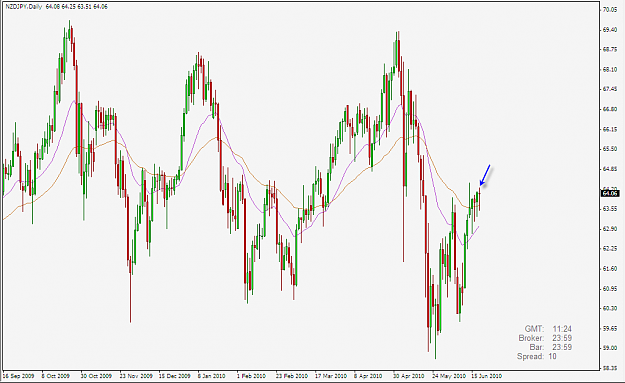Click the 68.10 price axis label
The height and width of the screenshot is (383, 625).
610,70
